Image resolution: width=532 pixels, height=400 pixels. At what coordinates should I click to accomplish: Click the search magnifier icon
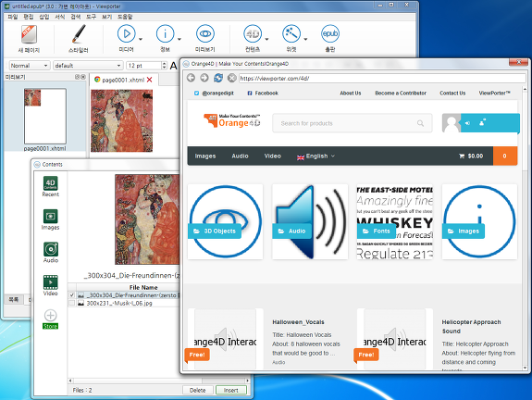(x=420, y=123)
